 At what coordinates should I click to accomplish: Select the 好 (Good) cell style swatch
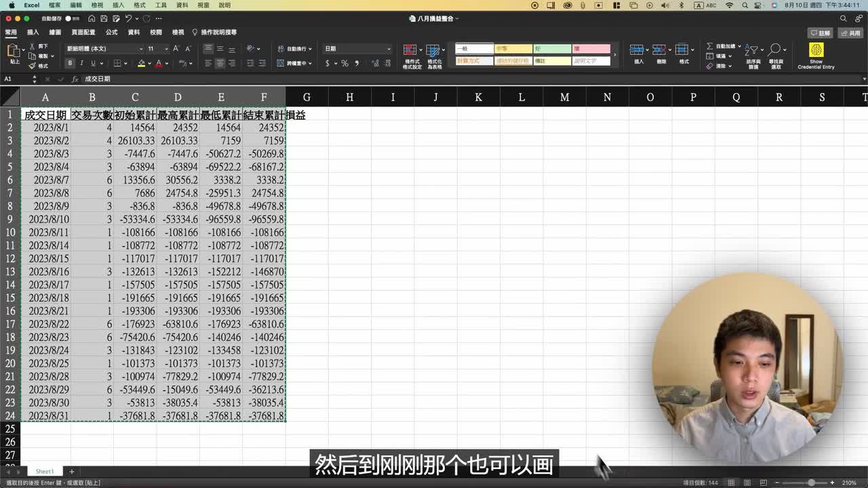[552, 49]
